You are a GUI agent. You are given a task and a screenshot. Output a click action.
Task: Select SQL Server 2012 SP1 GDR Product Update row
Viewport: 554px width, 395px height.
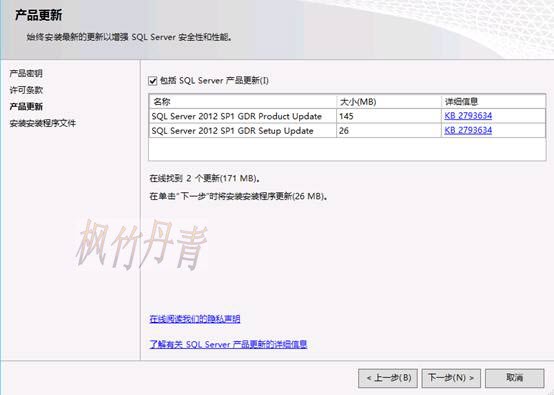point(347,116)
